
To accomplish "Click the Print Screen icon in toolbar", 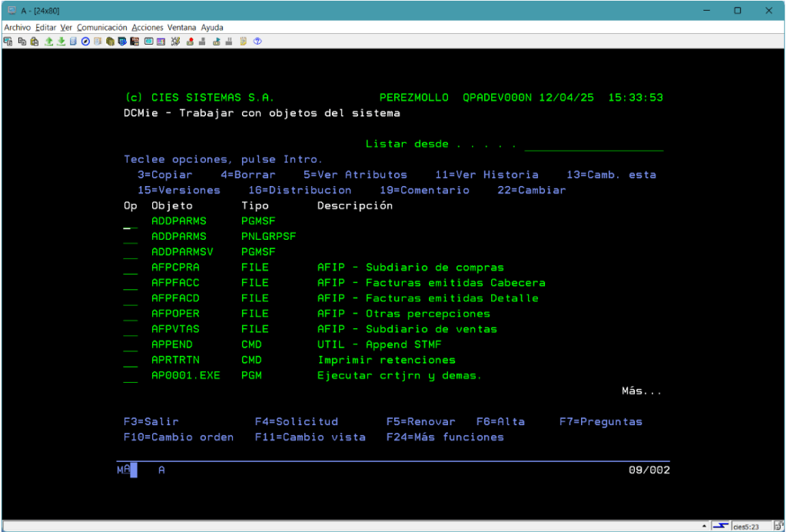I will tap(7, 42).
